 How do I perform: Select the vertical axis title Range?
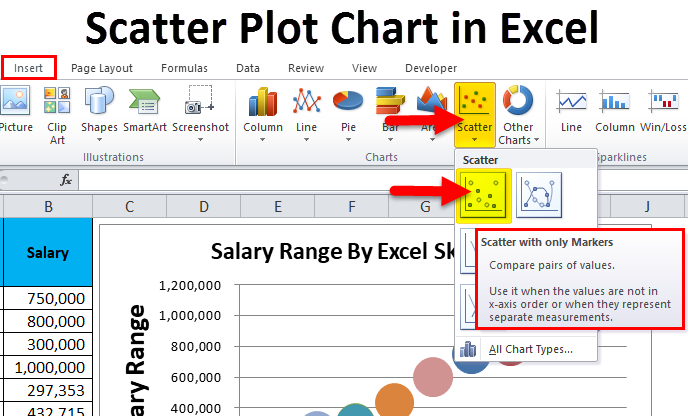[x=136, y=360]
